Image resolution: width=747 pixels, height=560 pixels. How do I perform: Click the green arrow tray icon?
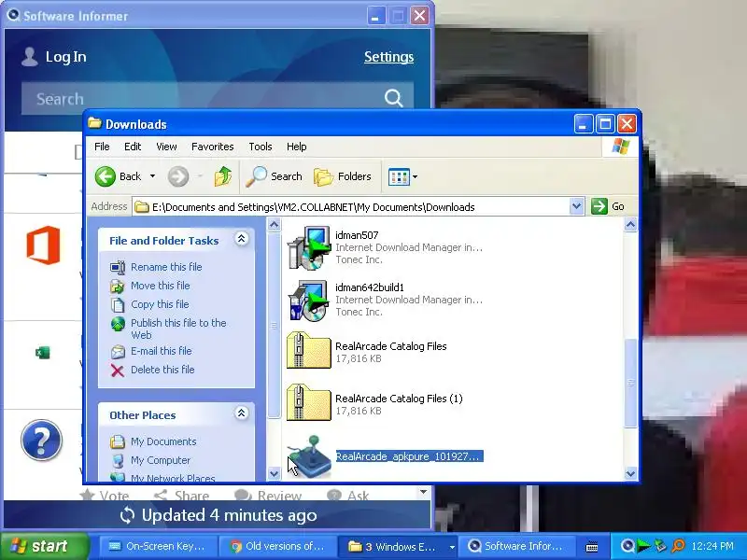tap(643, 546)
